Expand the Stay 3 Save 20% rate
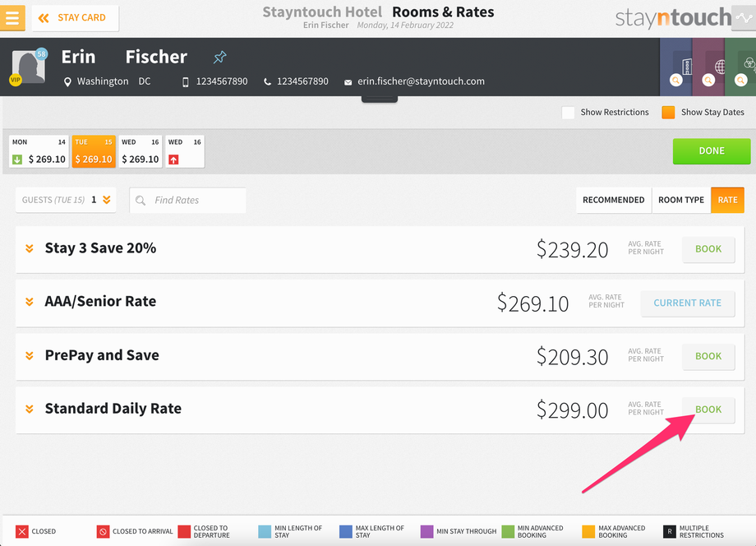 [30, 248]
